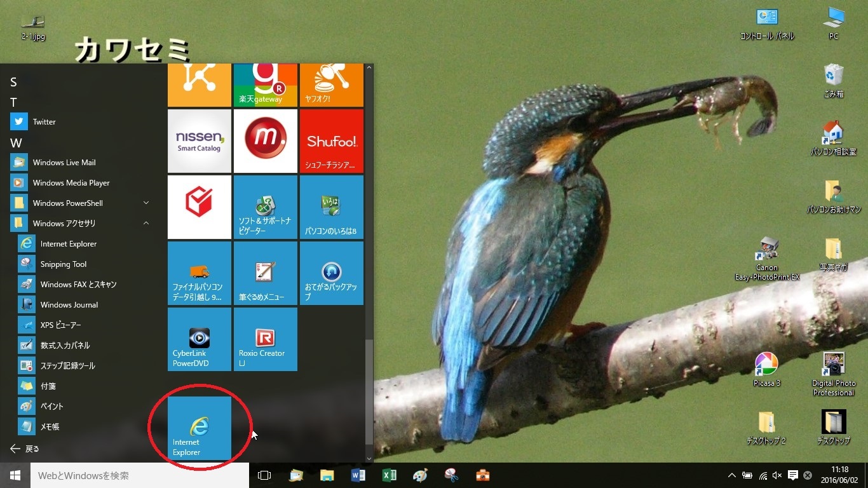Open the orange share-nodes tile
This screenshot has height=488, width=868.
pos(200,85)
